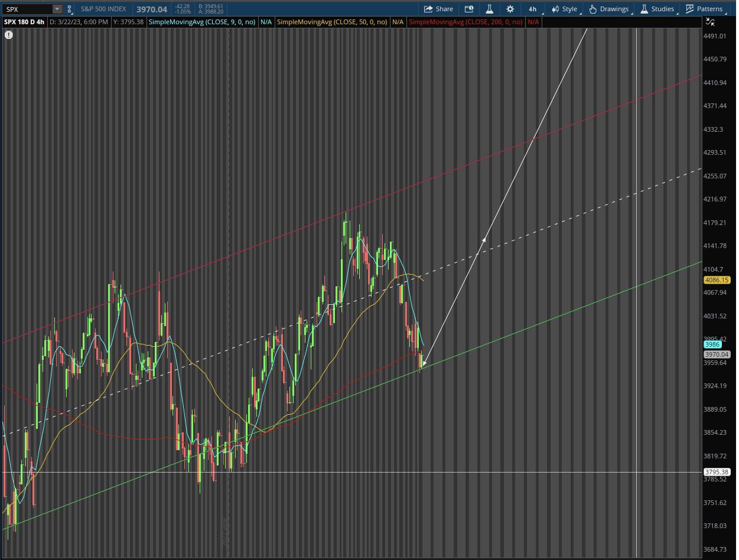
Task: Expand the Studies dropdown
Action: pos(657,9)
